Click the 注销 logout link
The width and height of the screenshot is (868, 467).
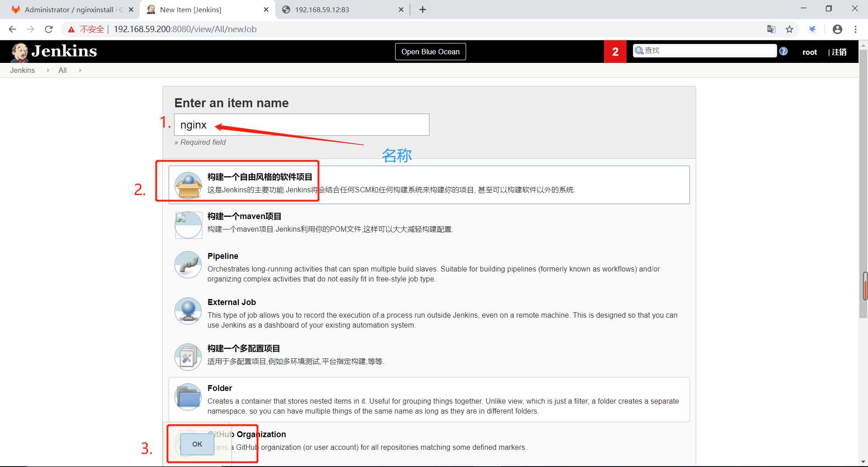coord(839,52)
